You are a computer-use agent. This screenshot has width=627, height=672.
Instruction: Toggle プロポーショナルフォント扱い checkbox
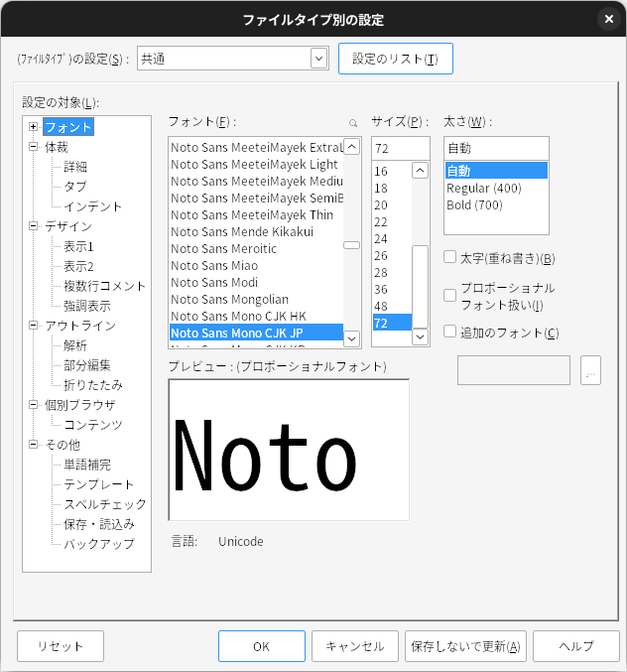click(450, 295)
